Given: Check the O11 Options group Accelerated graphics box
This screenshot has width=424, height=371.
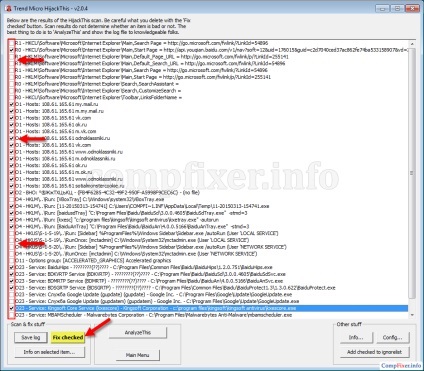Looking at the screenshot, I should tap(12, 261).
